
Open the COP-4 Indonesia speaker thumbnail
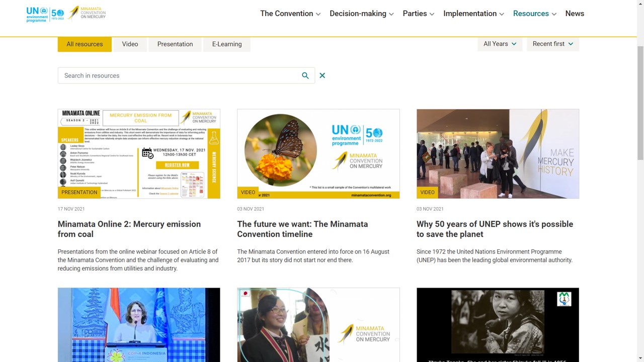pyautogui.click(x=139, y=325)
